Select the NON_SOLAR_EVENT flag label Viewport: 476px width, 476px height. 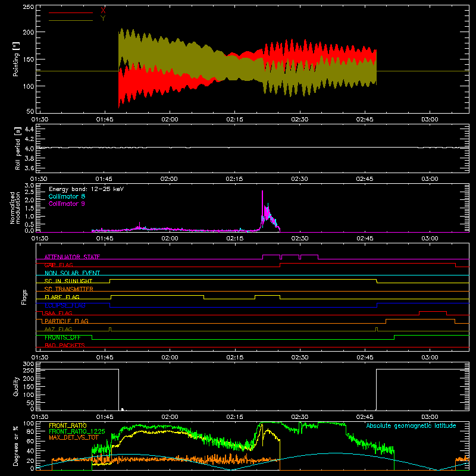(72, 273)
